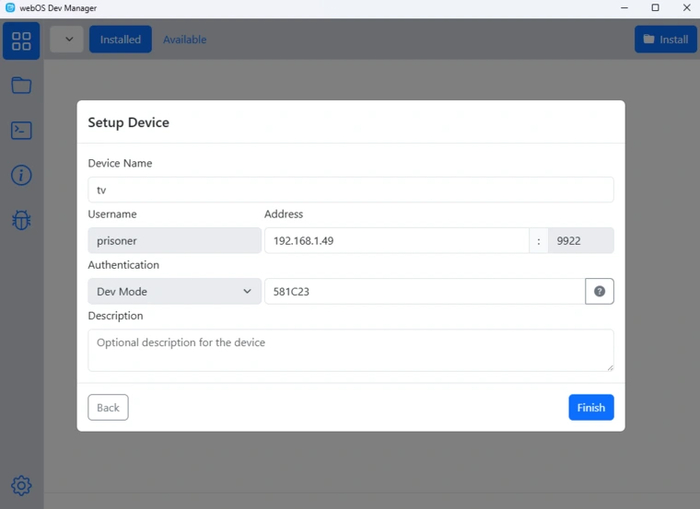Screen dimensions: 700x509
Task: Open the Apps grid icon in sidebar
Action: coord(21,41)
